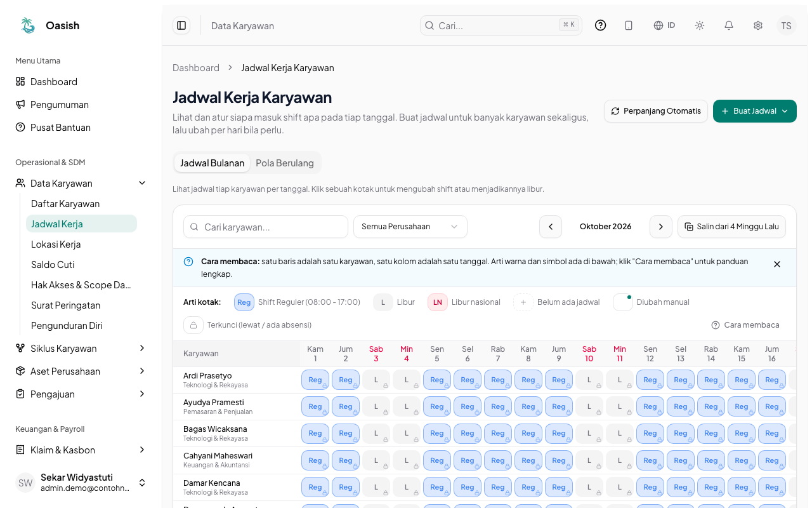Switch to Pola Berulang tab
This screenshot has height=508, width=812.
285,163
